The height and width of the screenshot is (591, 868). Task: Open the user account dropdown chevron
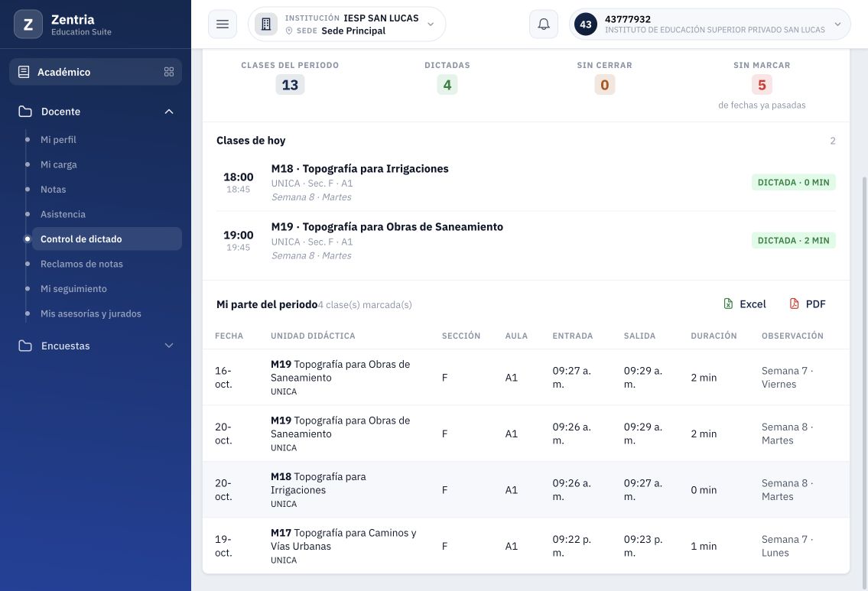(x=837, y=24)
